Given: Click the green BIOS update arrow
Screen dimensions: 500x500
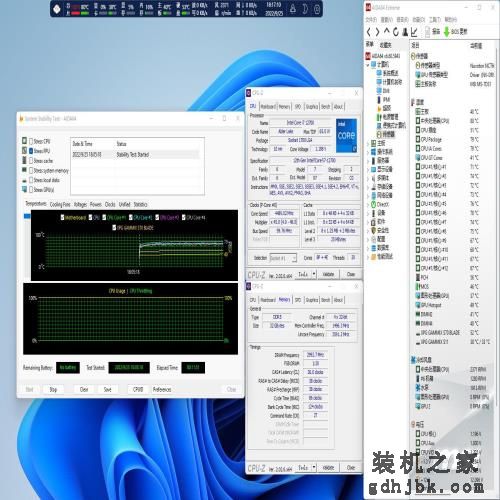Looking at the screenshot, I should tap(447, 32).
